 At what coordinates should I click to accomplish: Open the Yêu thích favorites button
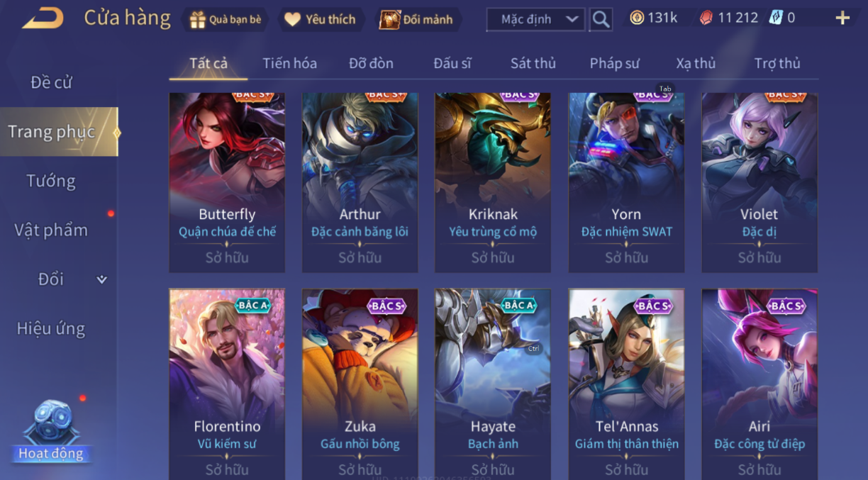coord(320,20)
